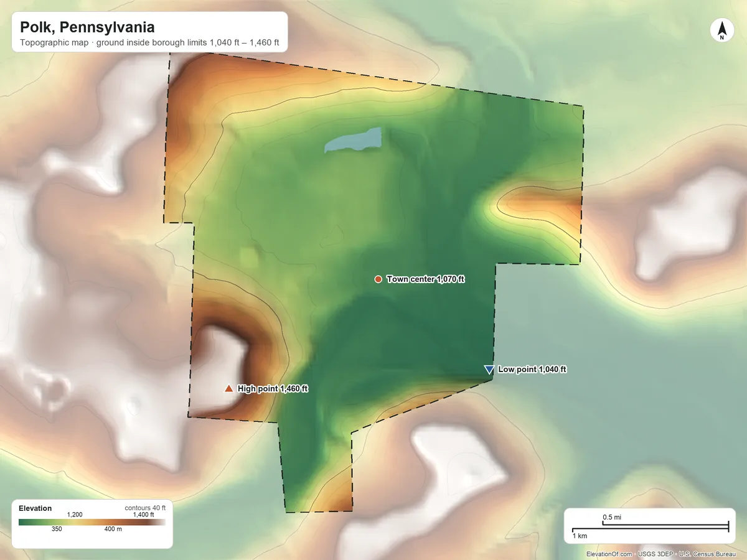Click the blue low point triangle marker
The image size is (747, 560).
pyautogui.click(x=489, y=370)
